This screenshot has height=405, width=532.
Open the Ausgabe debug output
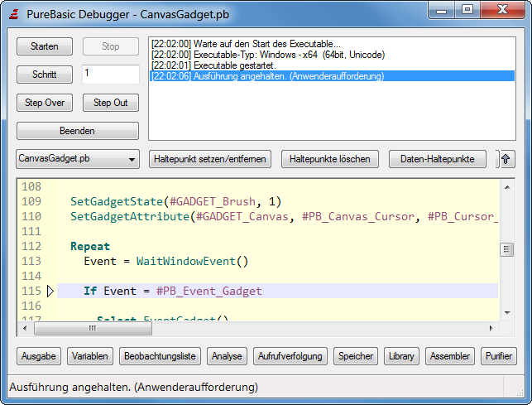tap(39, 356)
